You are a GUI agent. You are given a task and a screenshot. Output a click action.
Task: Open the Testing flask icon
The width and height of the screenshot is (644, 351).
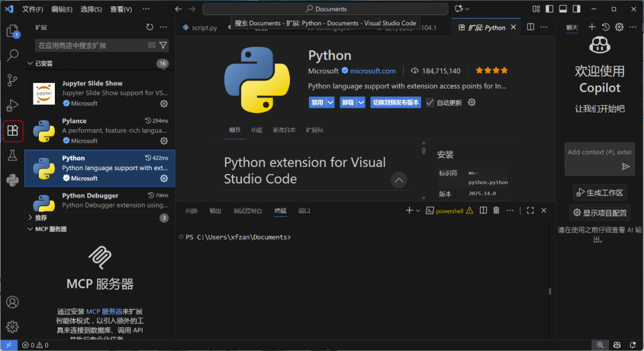(x=13, y=155)
